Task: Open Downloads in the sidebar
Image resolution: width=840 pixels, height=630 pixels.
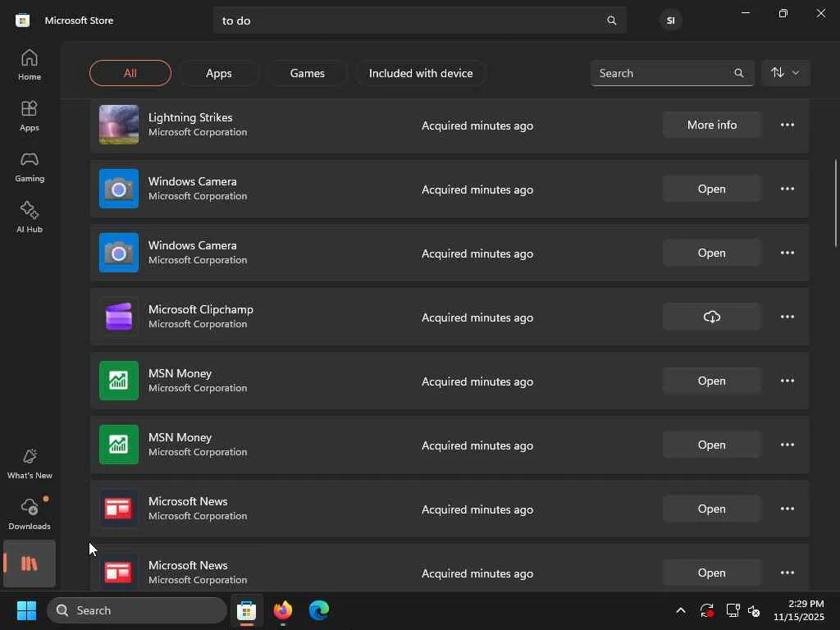Action: click(x=30, y=514)
